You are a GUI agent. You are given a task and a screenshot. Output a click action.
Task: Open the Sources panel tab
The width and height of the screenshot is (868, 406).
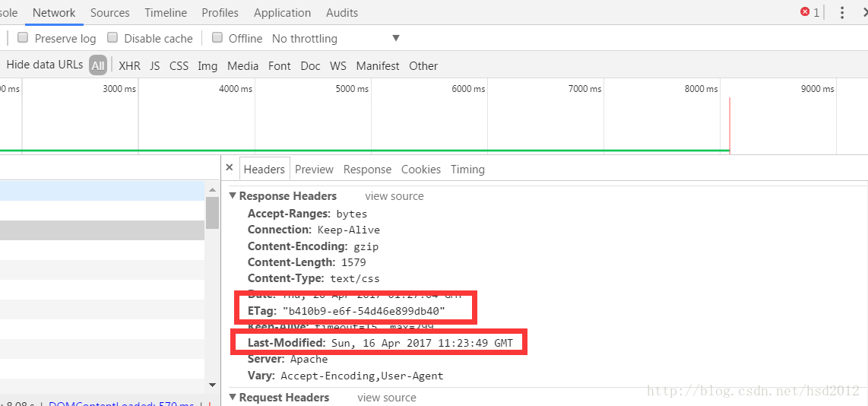click(110, 13)
